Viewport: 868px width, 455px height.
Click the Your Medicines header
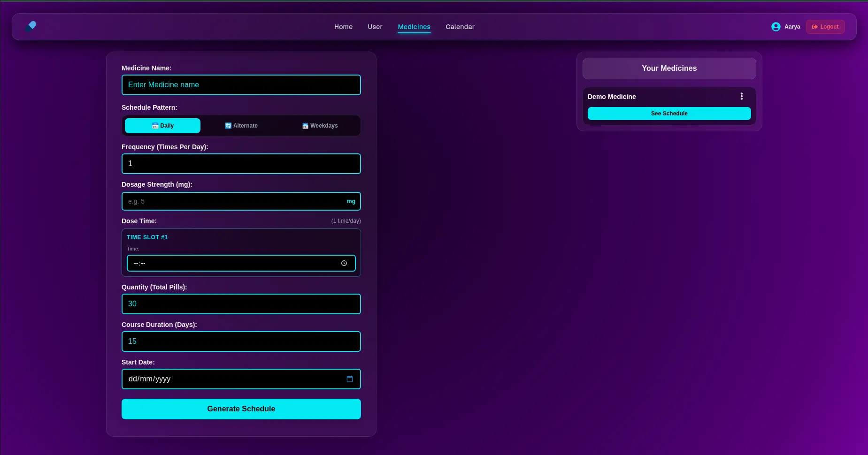click(669, 68)
